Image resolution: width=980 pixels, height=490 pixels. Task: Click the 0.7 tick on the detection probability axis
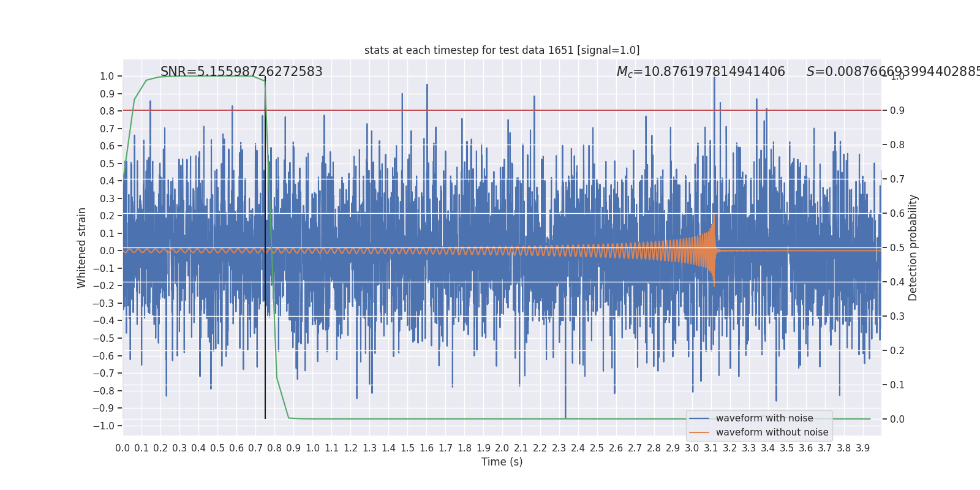(x=897, y=179)
